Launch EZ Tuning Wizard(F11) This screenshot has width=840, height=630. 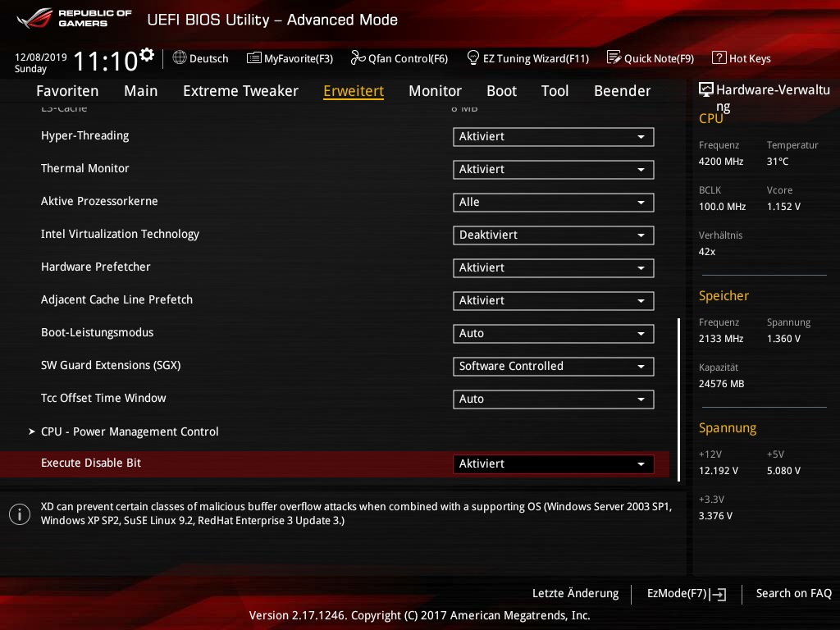coord(528,58)
